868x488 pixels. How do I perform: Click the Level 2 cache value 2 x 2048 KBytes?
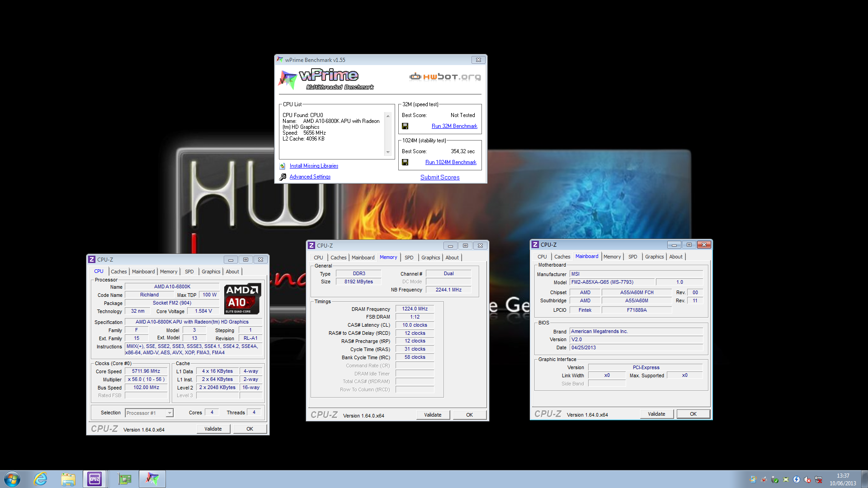[217, 387]
